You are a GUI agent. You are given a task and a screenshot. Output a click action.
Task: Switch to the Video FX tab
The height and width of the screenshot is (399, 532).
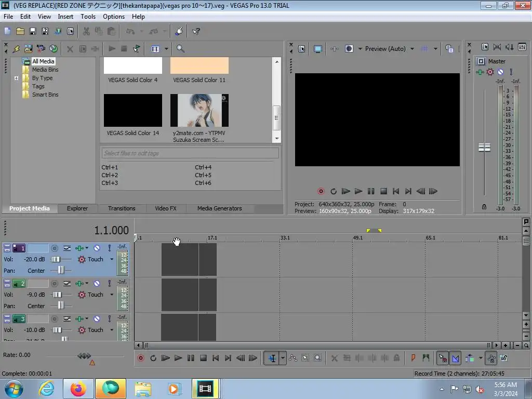point(166,208)
